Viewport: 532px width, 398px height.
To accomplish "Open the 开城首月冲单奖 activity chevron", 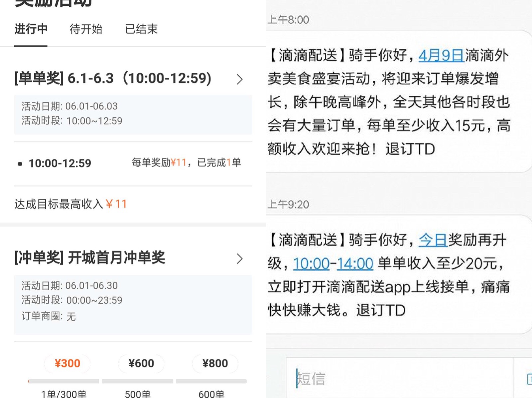I will point(240,258).
